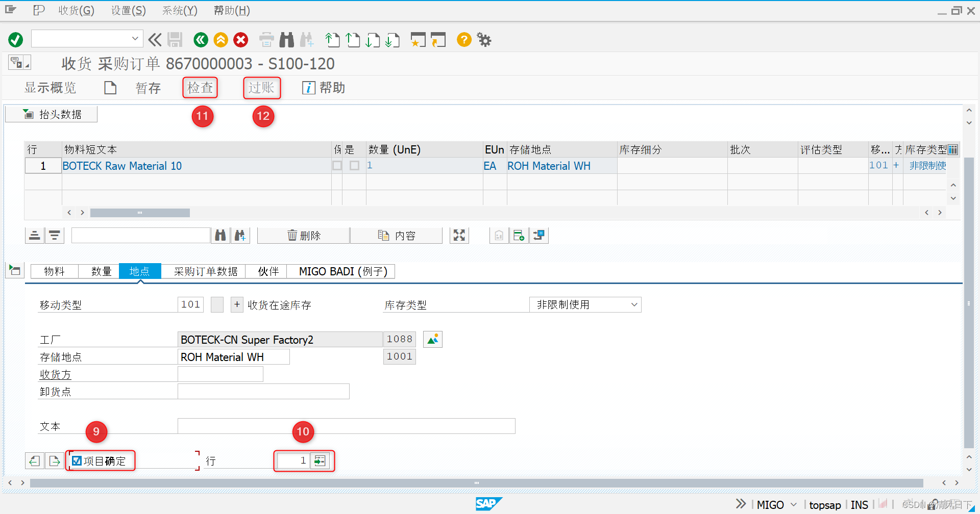Image resolution: width=980 pixels, height=514 pixels.
Task: Toggle second checkbox in BOTECK Raw Material row
Action: pos(354,165)
